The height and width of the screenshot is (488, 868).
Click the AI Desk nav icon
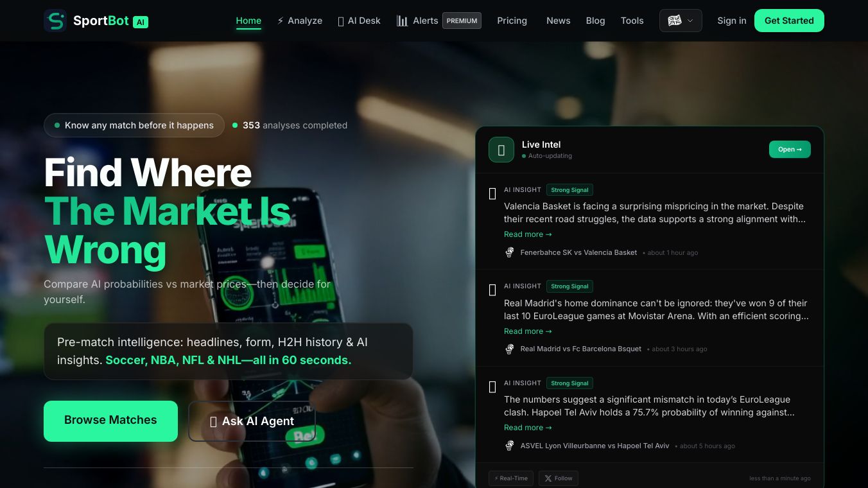tap(341, 21)
